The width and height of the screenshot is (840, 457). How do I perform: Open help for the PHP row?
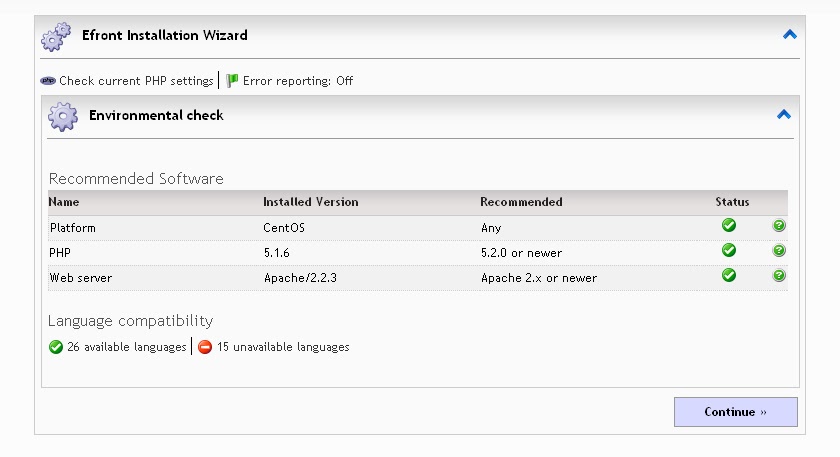pos(779,251)
